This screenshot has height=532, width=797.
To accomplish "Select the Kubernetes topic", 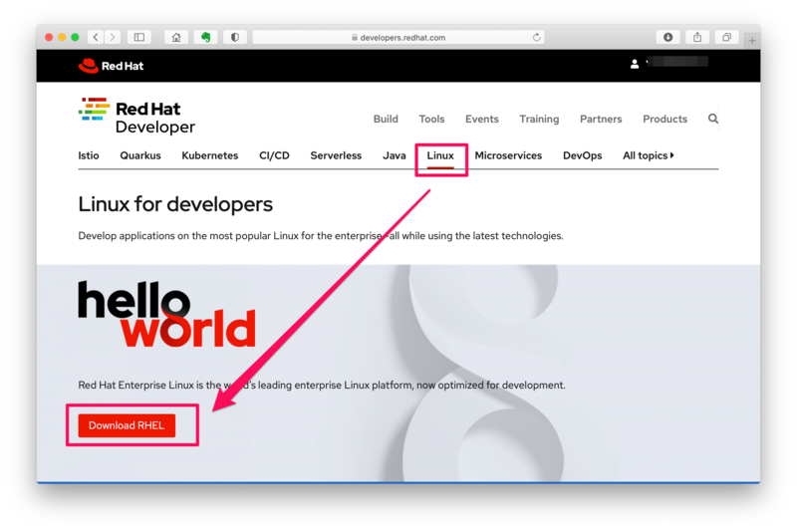I will pyautogui.click(x=210, y=155).
